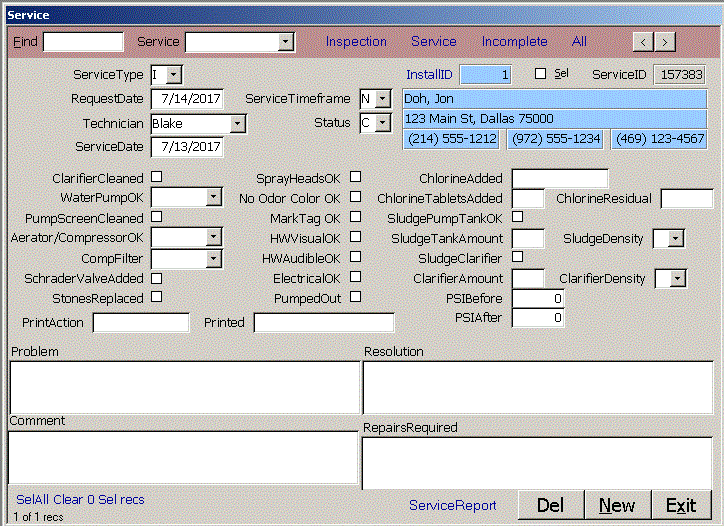The width and height of the screenshot is (724, 526).
Task: Open the Technician dropdown showing Blake
Action: 237,124
